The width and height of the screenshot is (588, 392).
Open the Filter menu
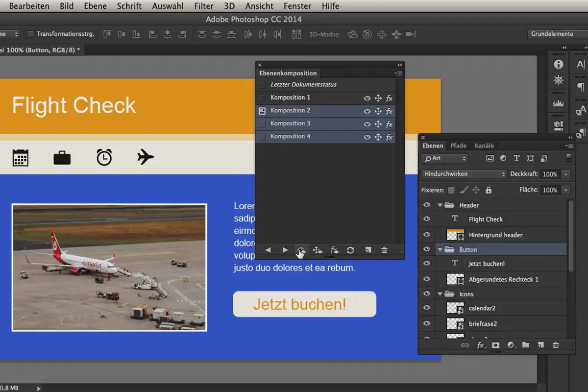coord(203,6)
